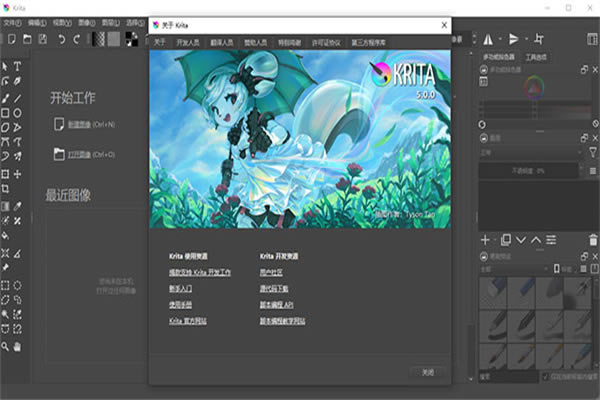Screen dimensions: 600x400
Task: Switch to the 开发人员 tab
Action: pyautogui.click(x=188, y=42)
